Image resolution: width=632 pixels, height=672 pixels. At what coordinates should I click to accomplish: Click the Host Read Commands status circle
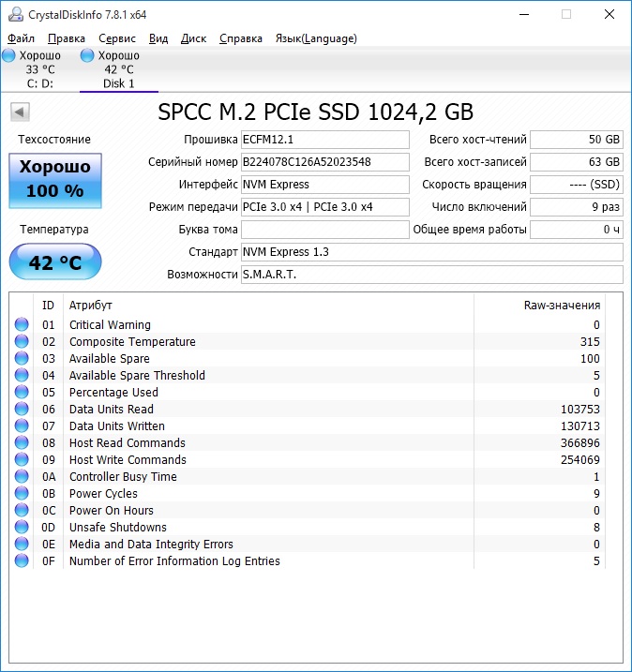pyautogui.click(x=22, y=442)
